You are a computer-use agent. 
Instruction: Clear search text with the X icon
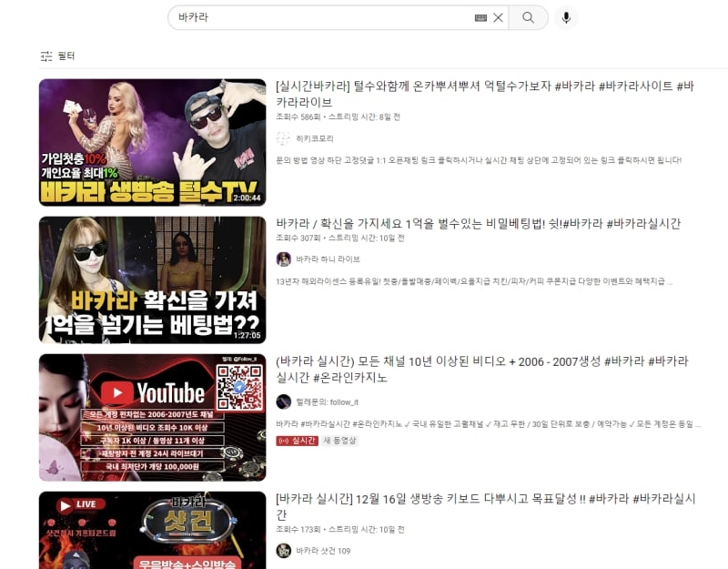(x=498, y=17)
